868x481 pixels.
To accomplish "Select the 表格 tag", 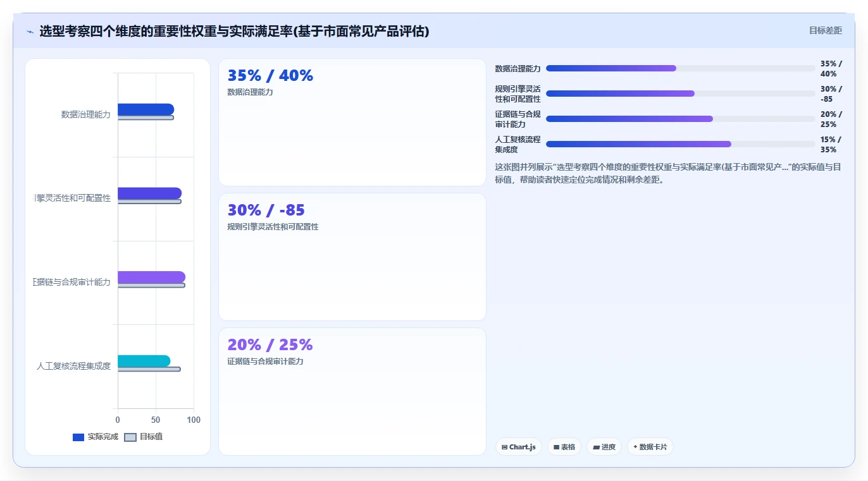I will click(x=564, y=447).
